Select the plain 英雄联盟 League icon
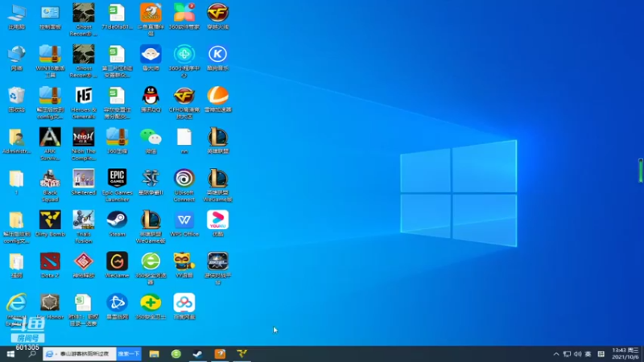The width and height of the screenshot is (644, 362). pyautogui.click(x=217, y=142)
